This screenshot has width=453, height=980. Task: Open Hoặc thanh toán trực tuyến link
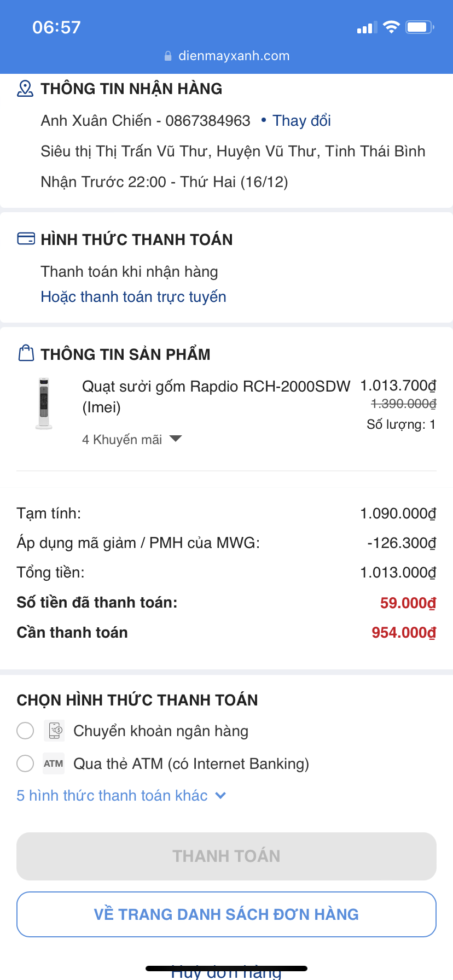(133, 296)
